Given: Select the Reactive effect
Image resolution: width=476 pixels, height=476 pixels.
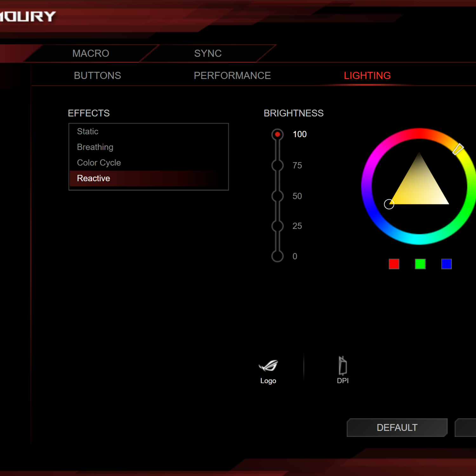Looking at the screenshot, I should point(94,178).
